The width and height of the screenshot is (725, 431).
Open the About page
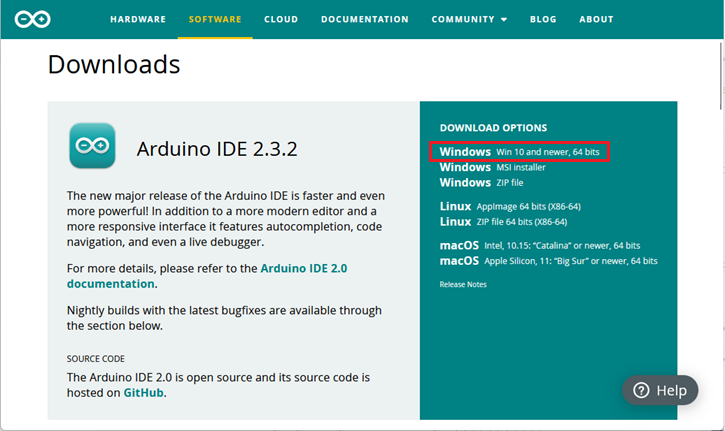[x=596, y=19]
